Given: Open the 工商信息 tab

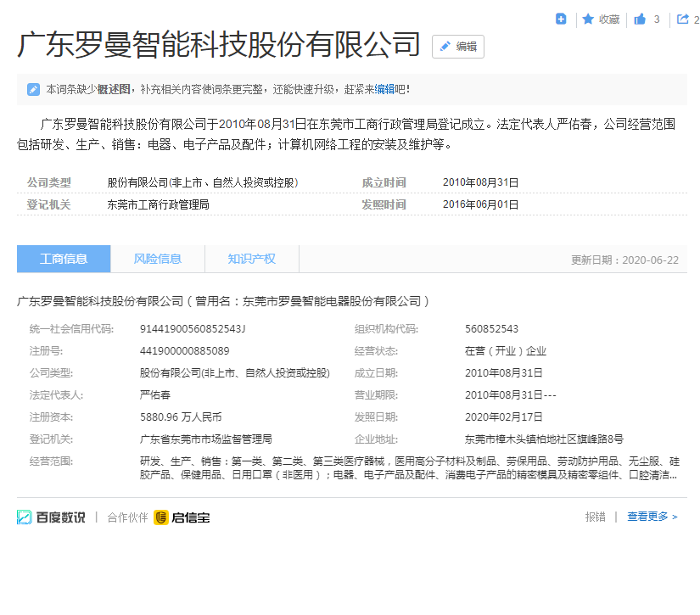Looking at the screenshot, I should pyautogui.click(x=64, y=259).
